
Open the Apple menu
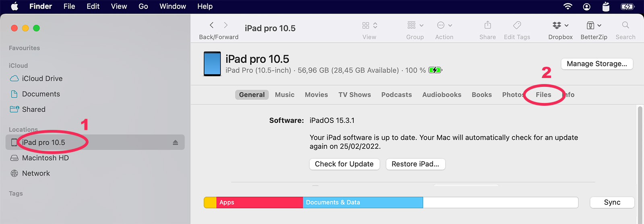(x=14, y=6)
